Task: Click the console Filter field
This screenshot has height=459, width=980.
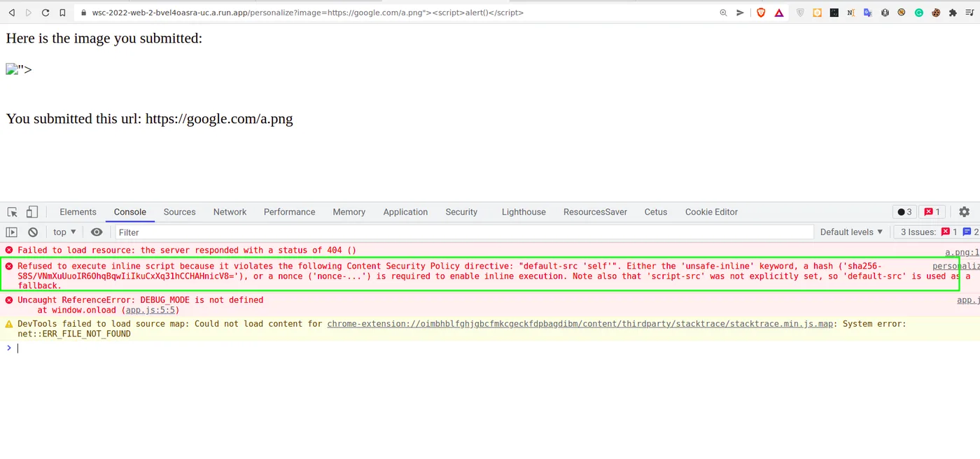Action: [x=464, y=232]
